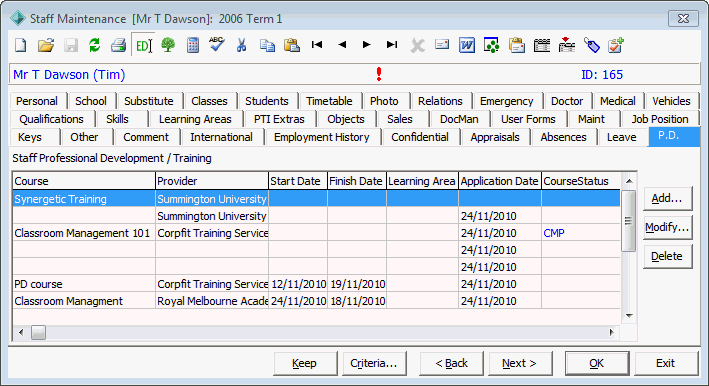Click the grid with red arrow icon
This screenshot has width=709, height=386.
pos(567,45)
